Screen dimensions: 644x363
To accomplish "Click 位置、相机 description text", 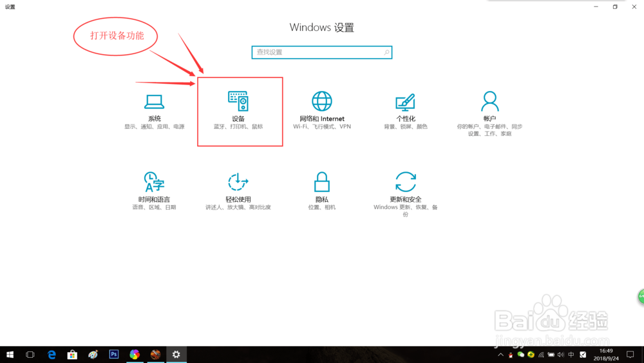I will point(322,207).
